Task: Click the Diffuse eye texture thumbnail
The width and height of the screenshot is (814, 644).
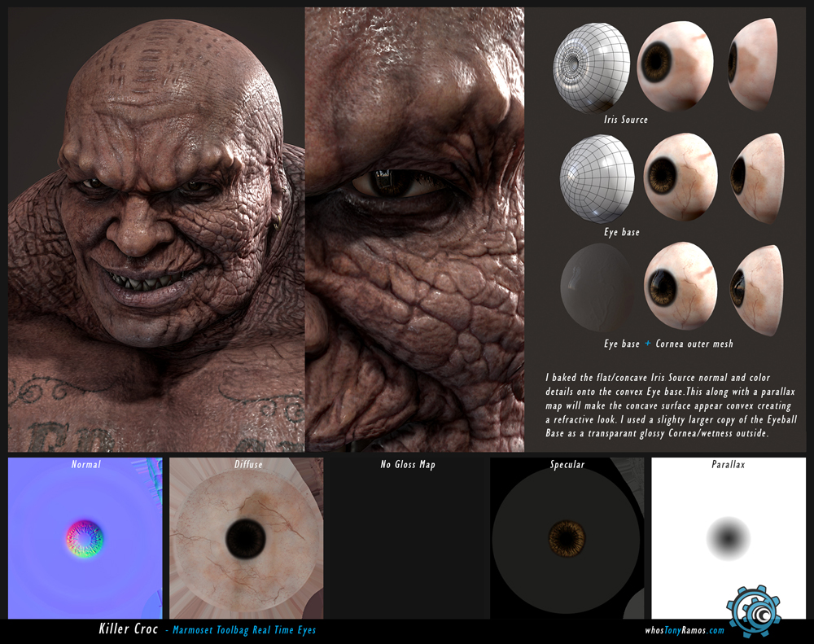Action: pyautogui.click(x=246, y=538)
